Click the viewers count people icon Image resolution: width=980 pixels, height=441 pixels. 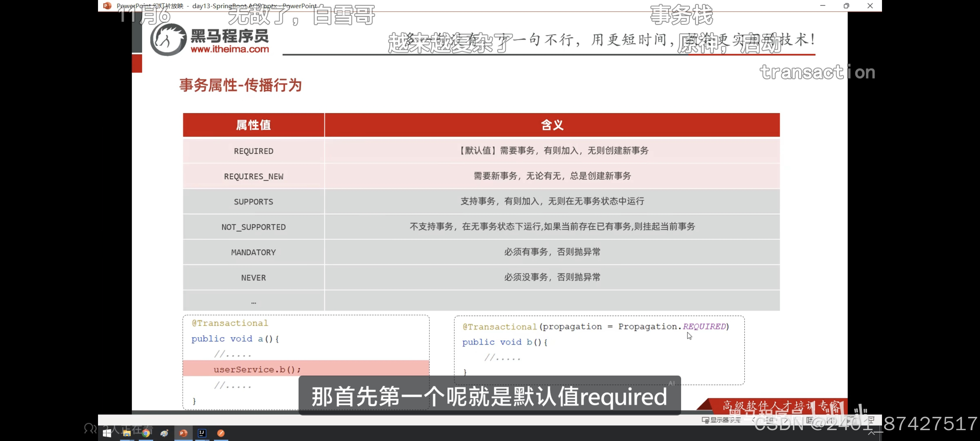[x=90, y=429]
